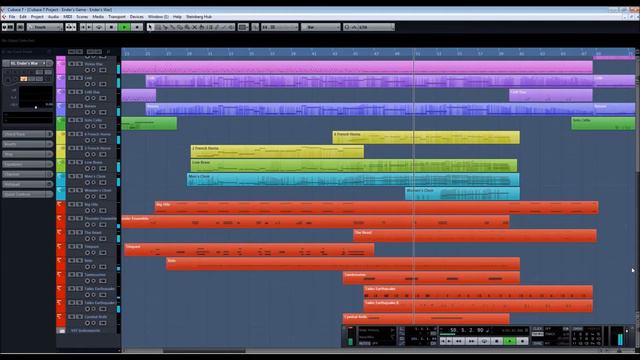Screen dimensions: 640x360
Task: Toggle the Cycle loop button in the top toolbar
Action: click(x=99, y=27)
